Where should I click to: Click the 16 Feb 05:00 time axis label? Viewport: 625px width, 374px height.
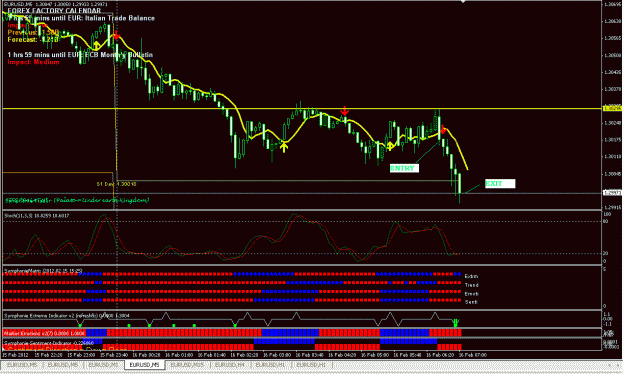tap(375, 355)
